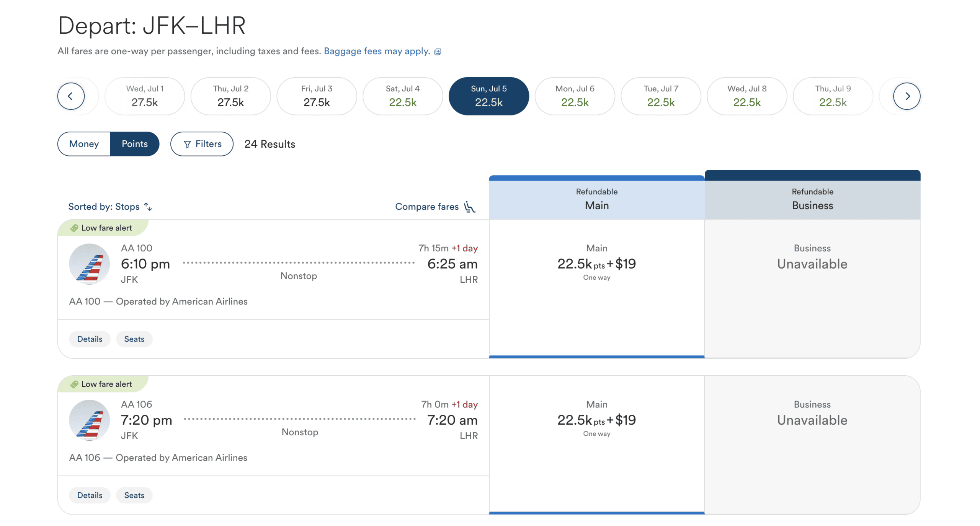Viewport: 980px width, 526px height.
Task: Select the Mon, Jul 6 date tab
Action: tap(575, 96)
